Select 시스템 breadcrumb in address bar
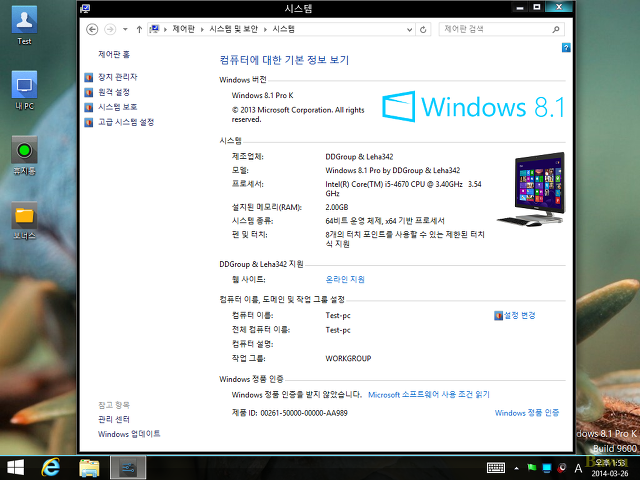 pos(284,29)
